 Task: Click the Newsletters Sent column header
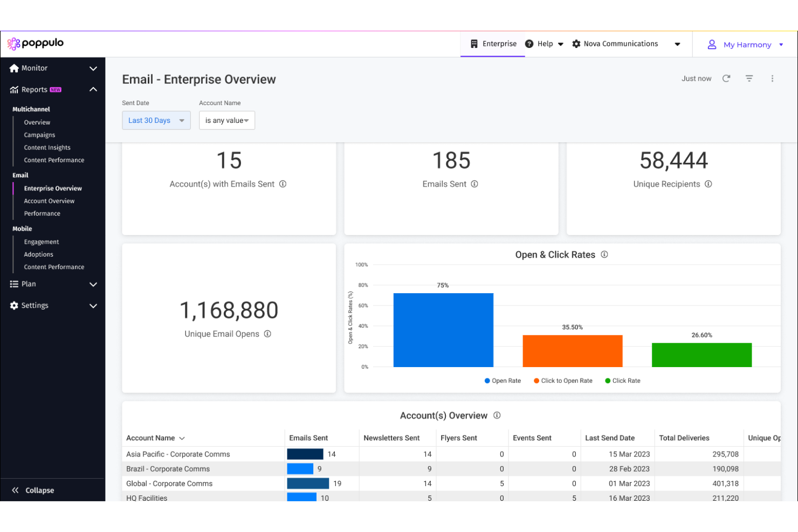391,438
